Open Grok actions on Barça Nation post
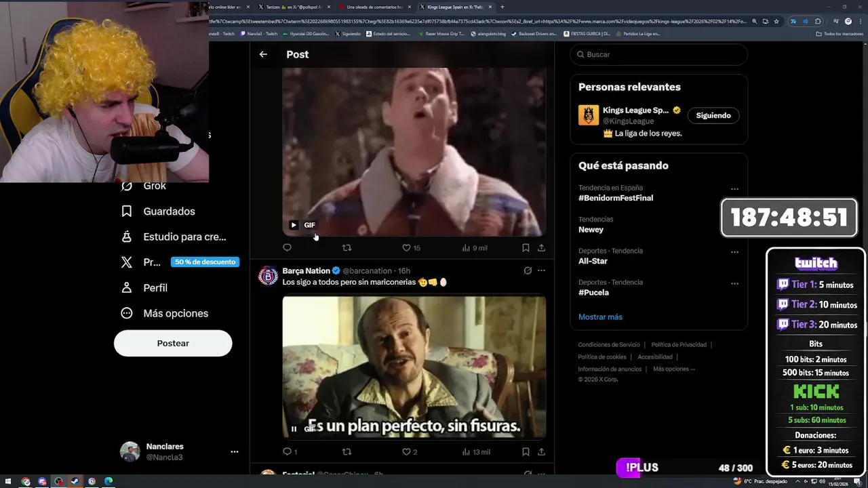 click(x=527, y=270)
